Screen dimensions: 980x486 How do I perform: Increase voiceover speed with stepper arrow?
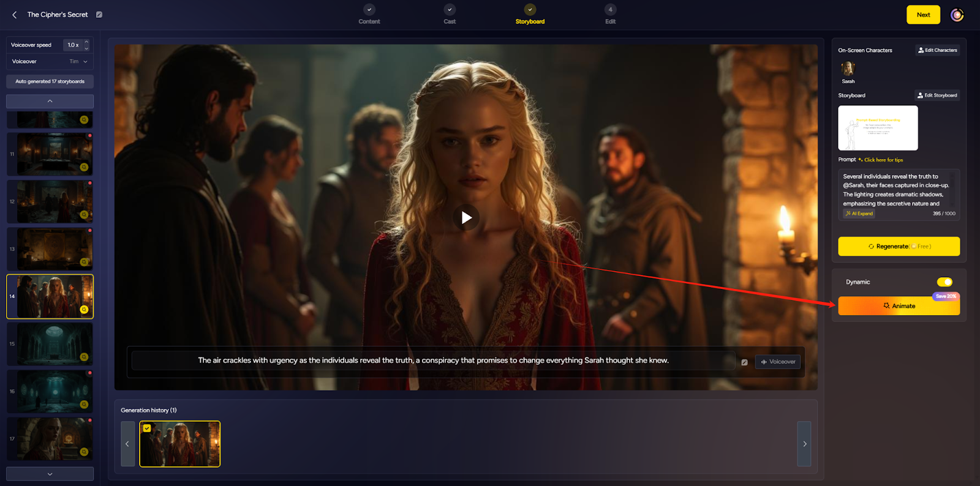tap(86, 42)
